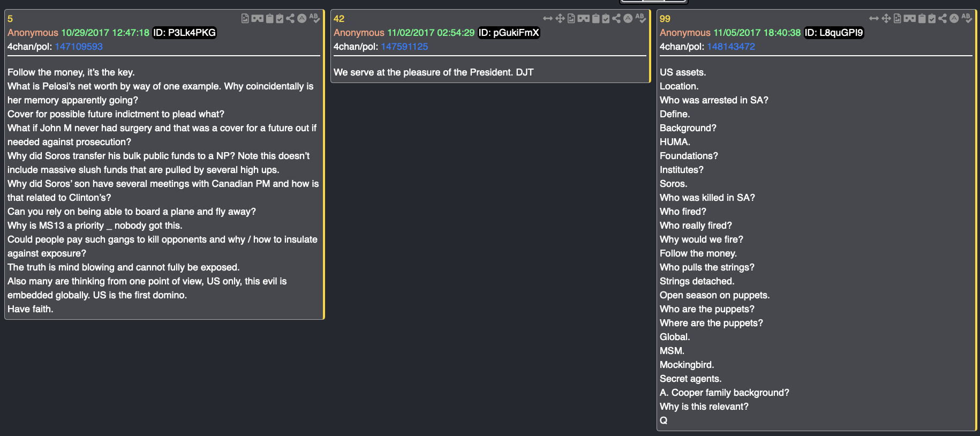This screenshot has height=436, width=980.
Task: Click the text "We serve at the pleasure of the President. DJT"
Action: [434, 72]
